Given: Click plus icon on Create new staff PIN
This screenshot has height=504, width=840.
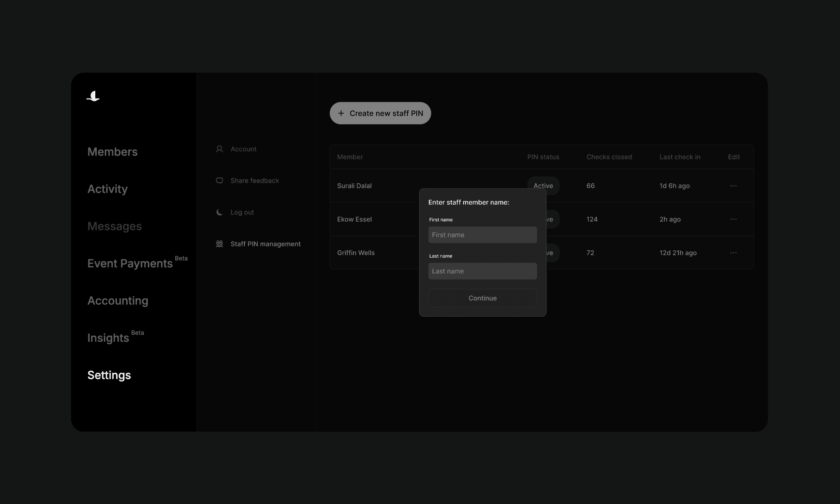Looking at the screenshot, I should [341, 113].
